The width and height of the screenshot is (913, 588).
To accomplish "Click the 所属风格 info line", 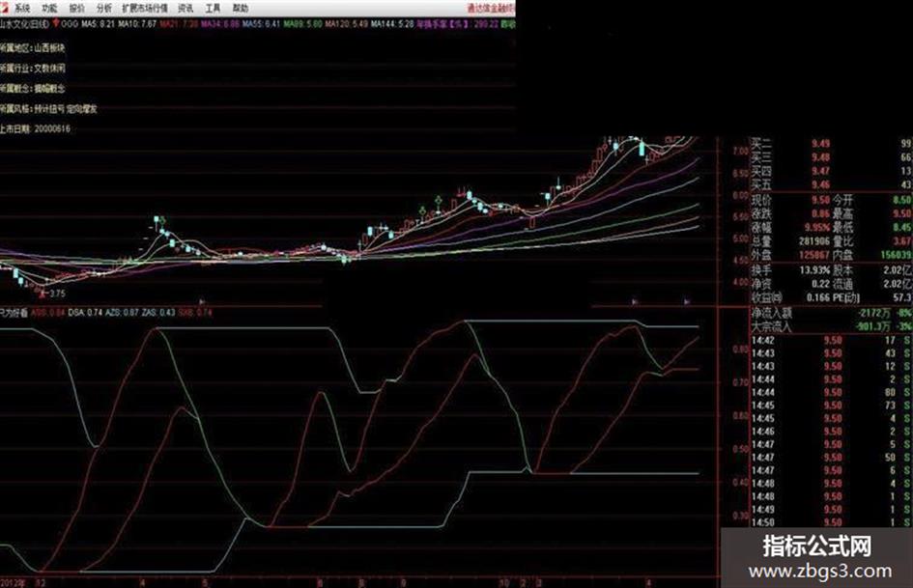I will pyautogui.click(x=48, y=109).
